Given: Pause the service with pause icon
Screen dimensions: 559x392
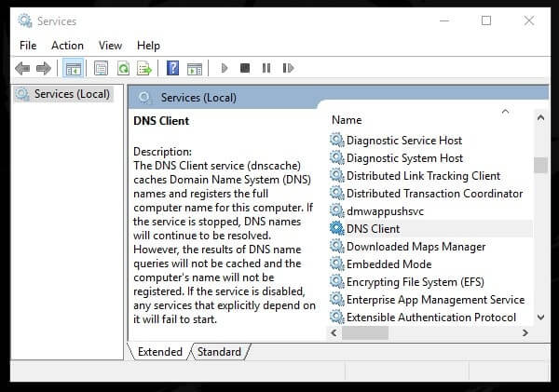Looking at the screenshot, I should pos(266,68).
